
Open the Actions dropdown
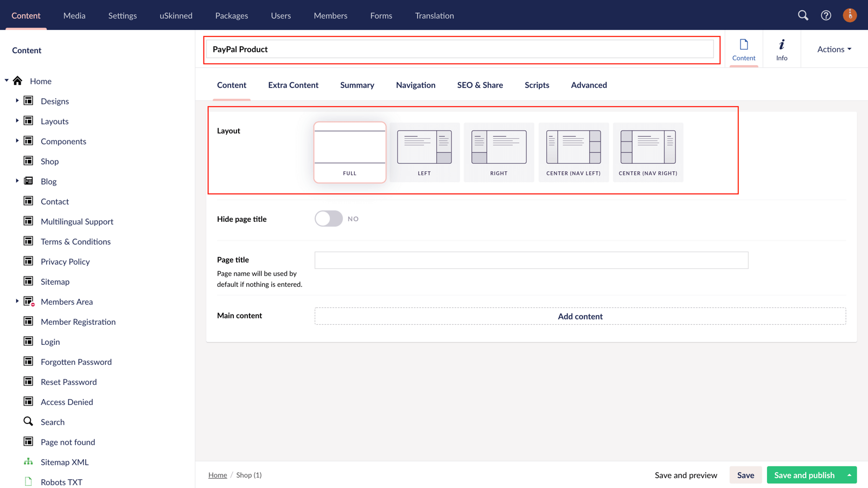833,49
